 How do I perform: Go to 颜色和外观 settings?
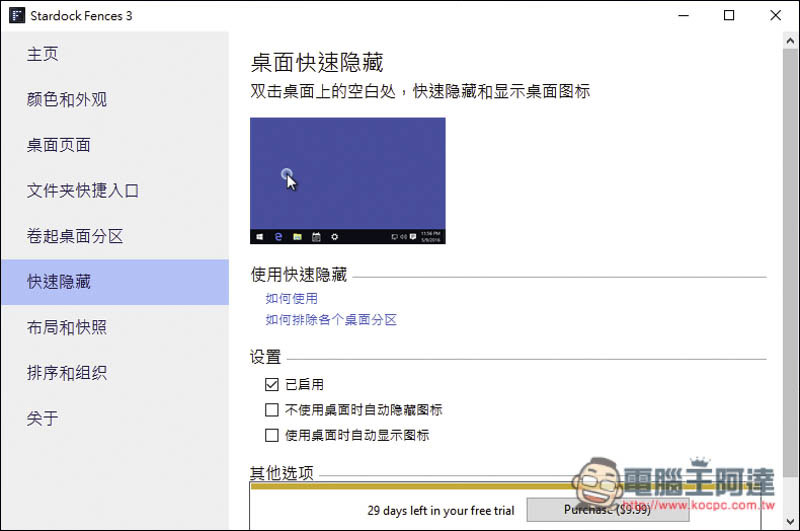(x=115, y=99)
